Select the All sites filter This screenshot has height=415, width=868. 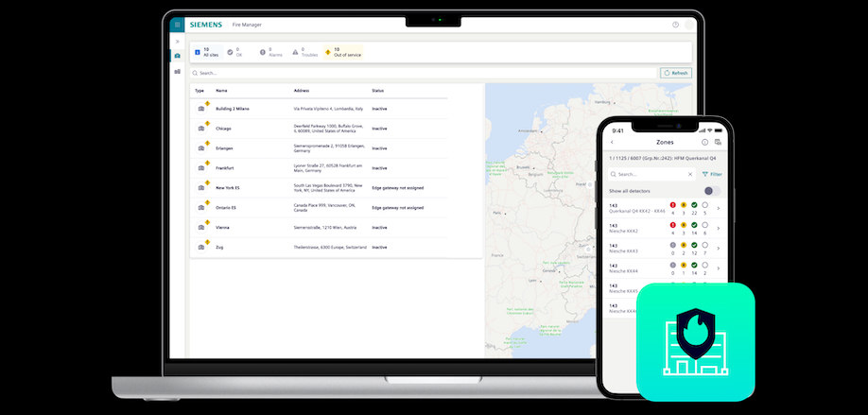[207, 53]
